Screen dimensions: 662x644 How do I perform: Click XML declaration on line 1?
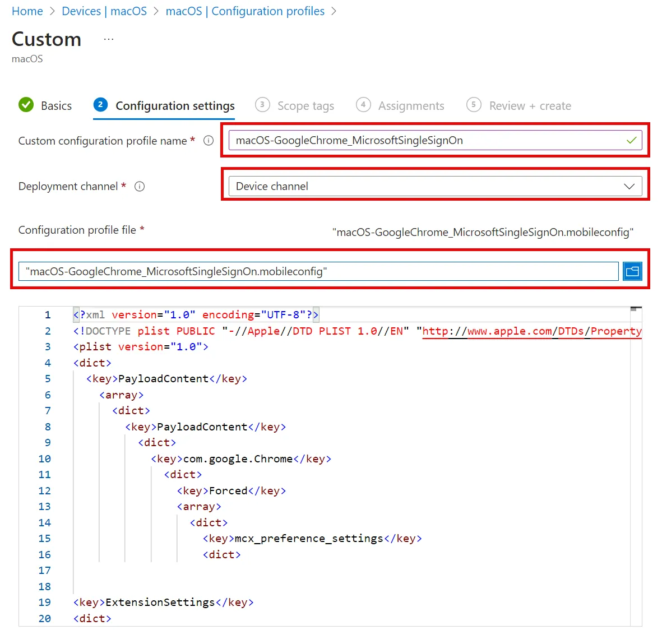click(196, 315)
